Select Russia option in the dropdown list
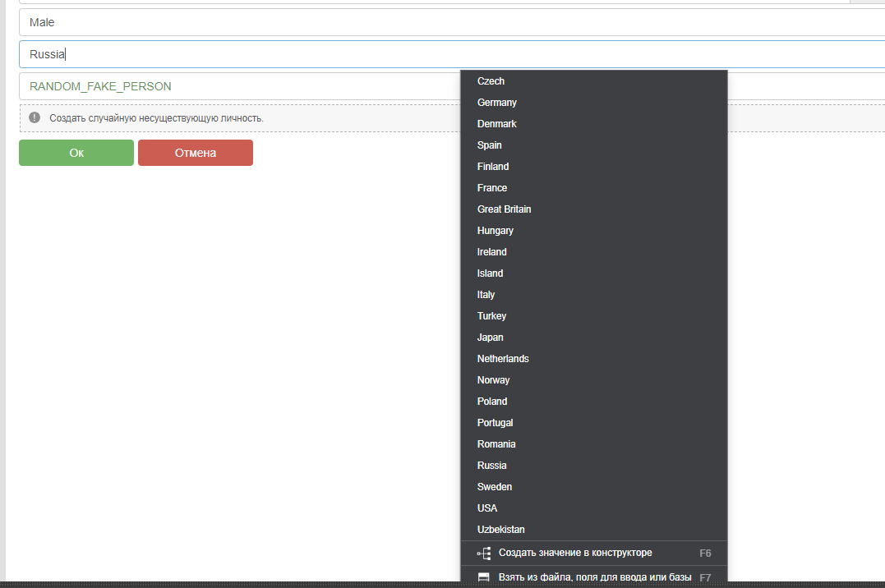 click(492, 466)
